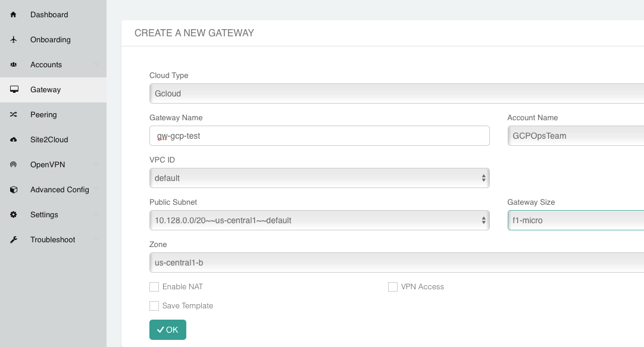Screen dimensions: 644x347
Task: Click the Accounts people icon
Action: tap(14, 64)
